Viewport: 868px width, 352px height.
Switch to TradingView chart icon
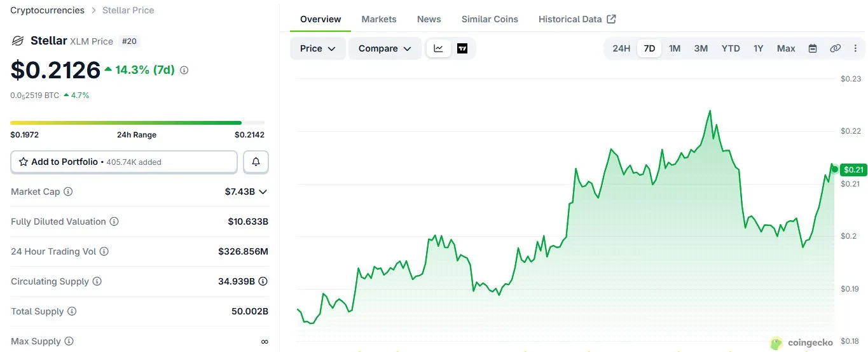coord(462,48)
